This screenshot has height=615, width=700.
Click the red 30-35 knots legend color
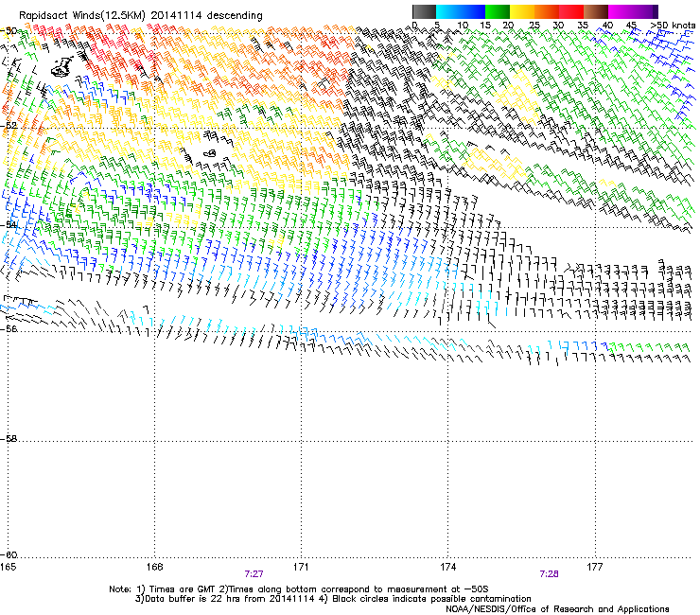pos(571,11)
